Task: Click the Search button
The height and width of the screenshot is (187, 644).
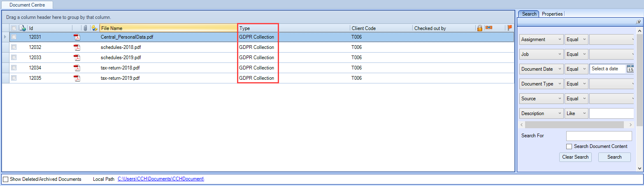Action: click(x=614, y=157)
